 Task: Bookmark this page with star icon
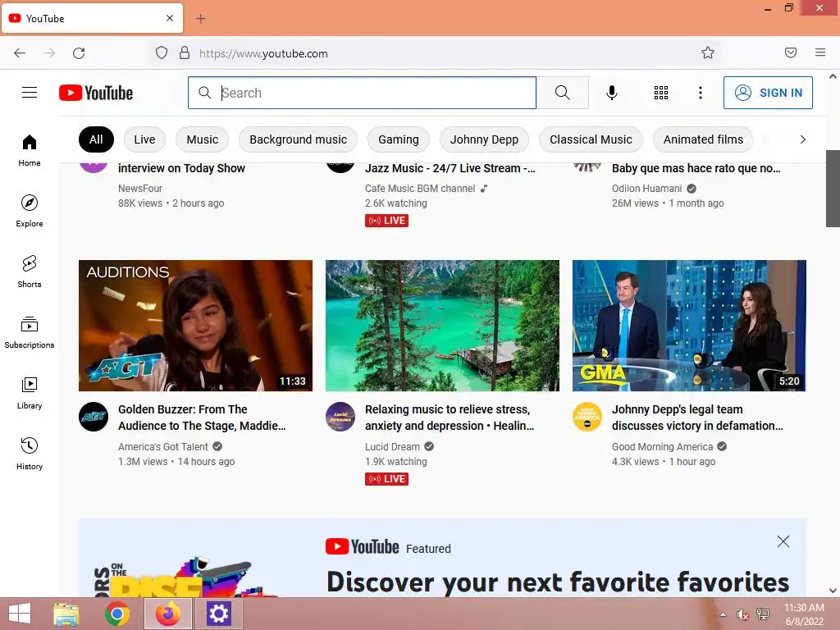point(708,52)
